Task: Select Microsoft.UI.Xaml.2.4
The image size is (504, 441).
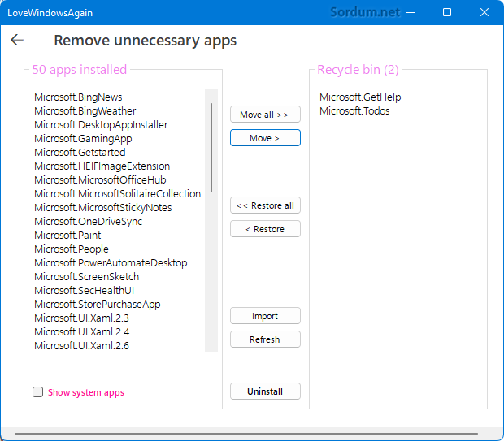Action: pyautogui.click(x=81, y=332)
